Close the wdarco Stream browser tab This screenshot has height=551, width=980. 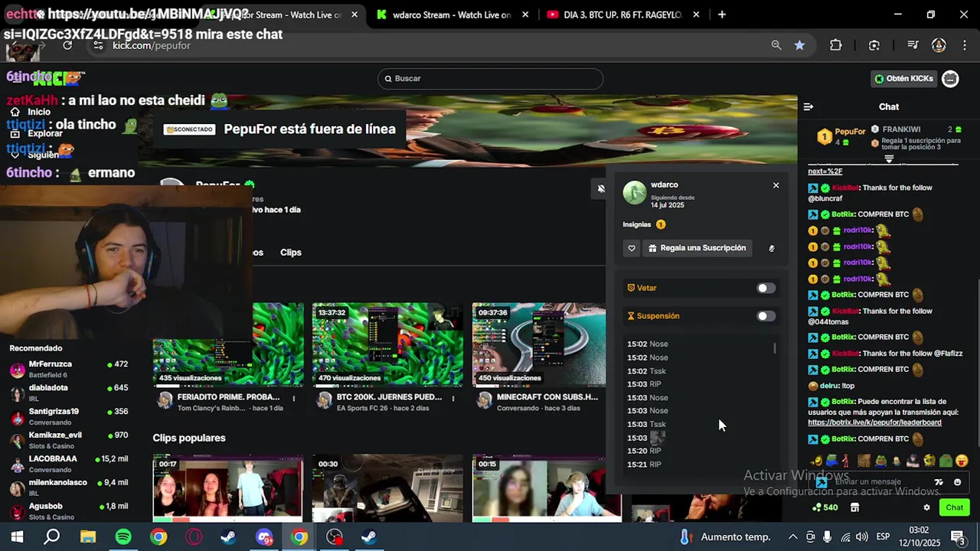[x=525, y=15]
